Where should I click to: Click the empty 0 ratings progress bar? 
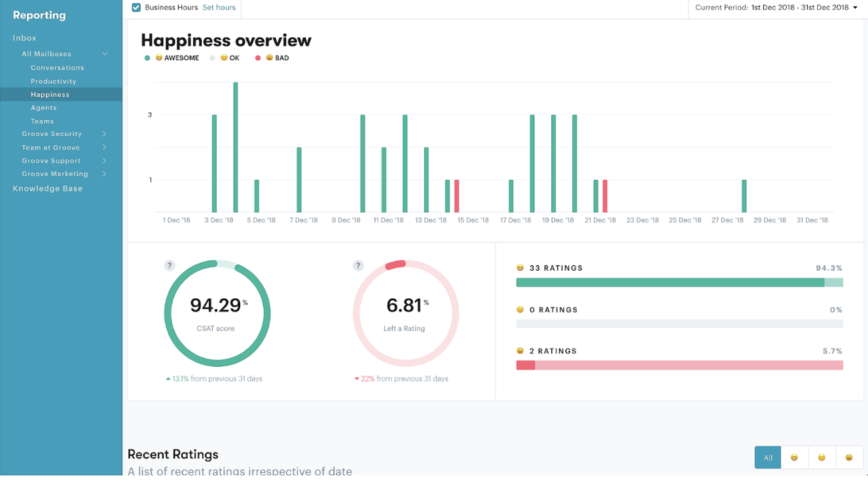[x=679, y=324]
